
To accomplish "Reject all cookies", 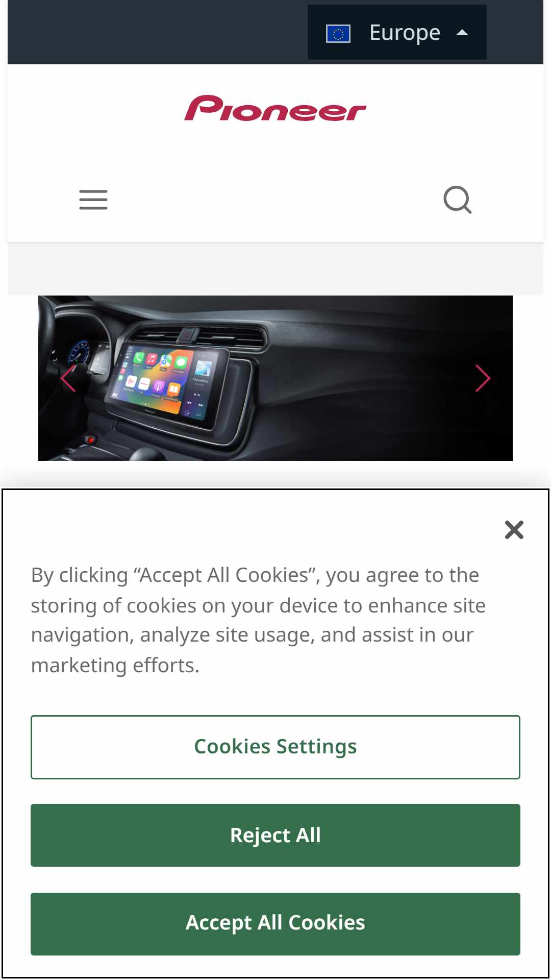I will tap(275, 835).
